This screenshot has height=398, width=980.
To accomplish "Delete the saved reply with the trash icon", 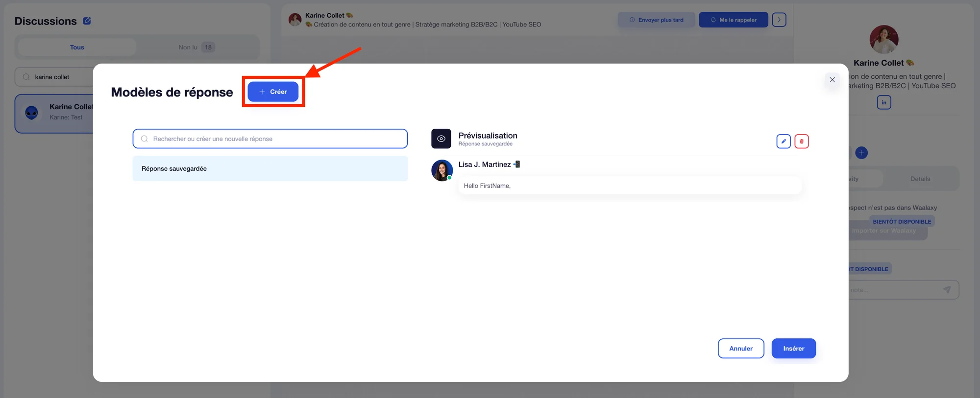I will pyautogui.click(x=802, y=141).
